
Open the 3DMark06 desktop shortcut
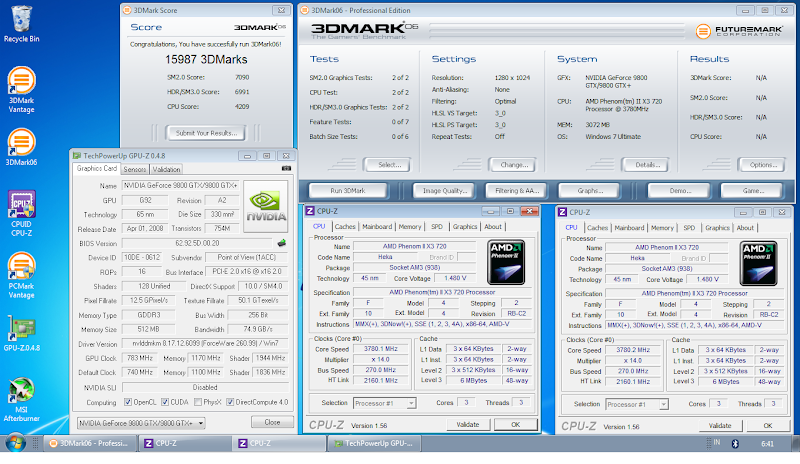tap(21, 147)
